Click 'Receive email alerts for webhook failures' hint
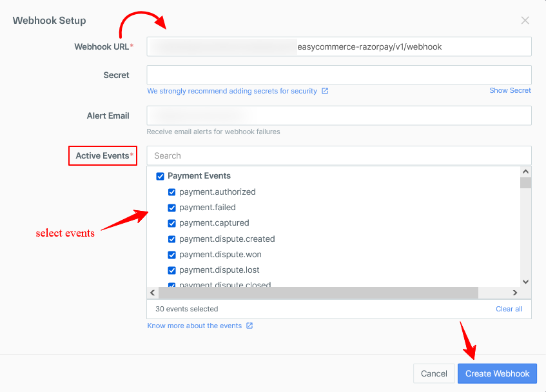This screenshot has width=546, height=392. pyautogui.click(x=213, y=132)
